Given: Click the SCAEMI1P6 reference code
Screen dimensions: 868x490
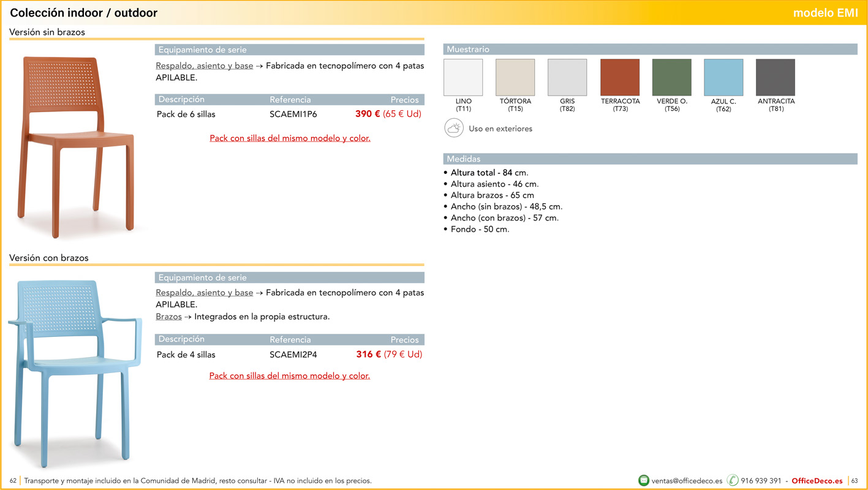Looking at the screenshot, I should 293,114.
